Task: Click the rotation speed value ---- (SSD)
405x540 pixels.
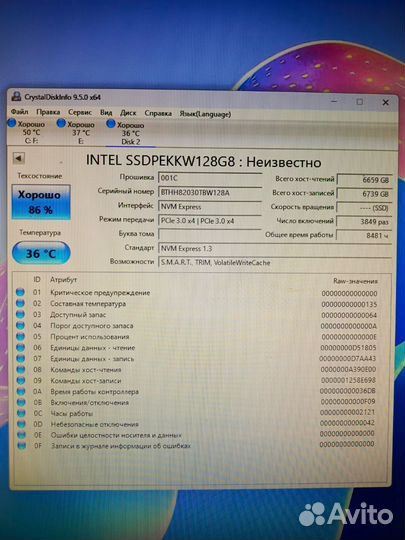Action: tap(364, 208)
